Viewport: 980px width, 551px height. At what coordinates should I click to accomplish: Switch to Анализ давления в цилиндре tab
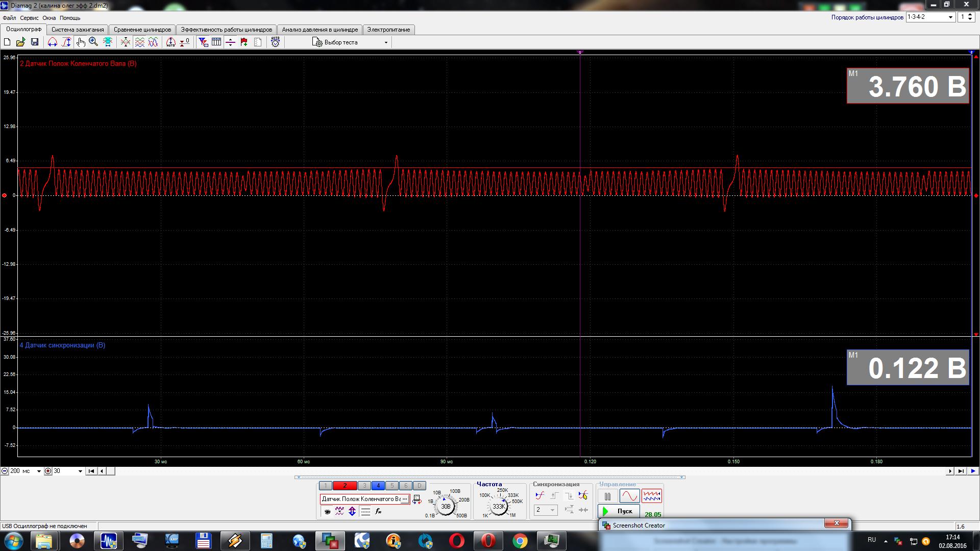[320, 30]
